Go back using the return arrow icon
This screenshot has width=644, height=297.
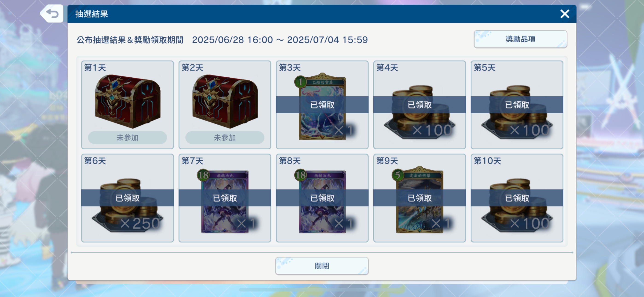[52, 14]
